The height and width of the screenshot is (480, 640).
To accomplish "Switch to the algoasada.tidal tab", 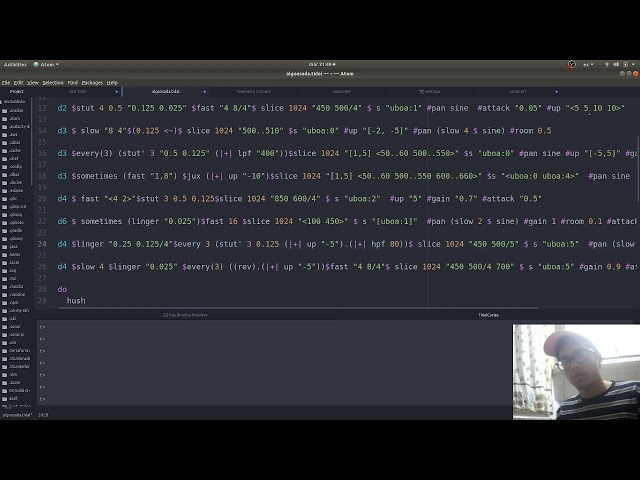I will click(165, 91).
